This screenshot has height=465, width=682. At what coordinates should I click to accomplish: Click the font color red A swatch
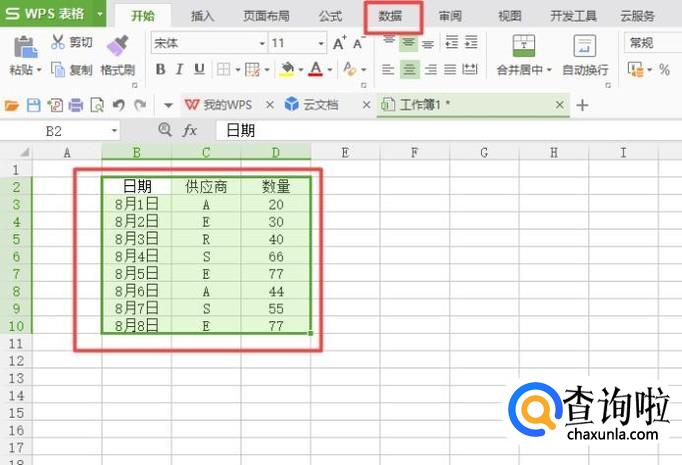point(316,69)
